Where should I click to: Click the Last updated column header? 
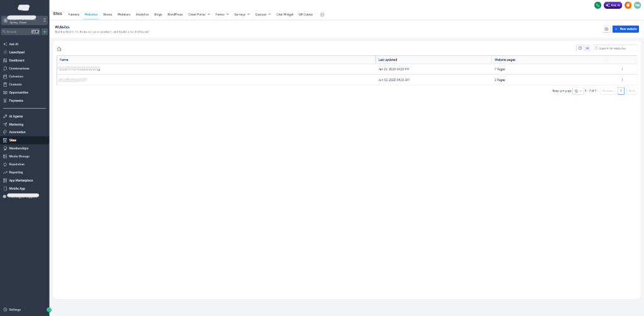coord(434,60)
